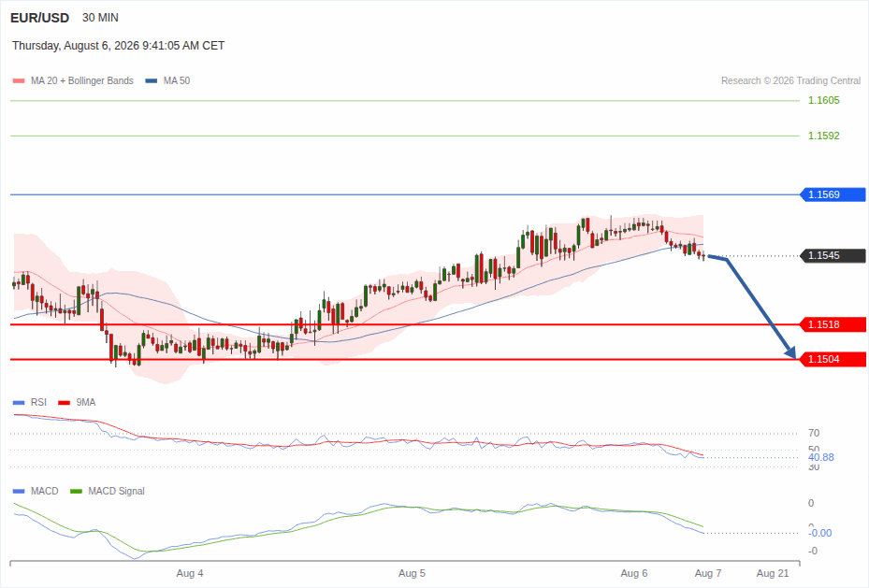Click the MACD Signal legend label
Screen dimensions: 869x588
pyautogui.click(x=116, y=491)
